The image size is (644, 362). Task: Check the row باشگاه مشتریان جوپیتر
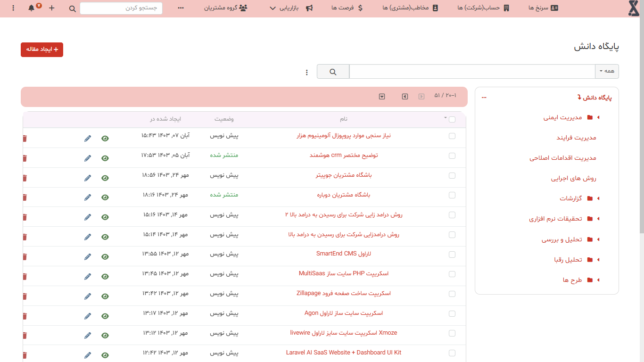(x=452, y=175)
